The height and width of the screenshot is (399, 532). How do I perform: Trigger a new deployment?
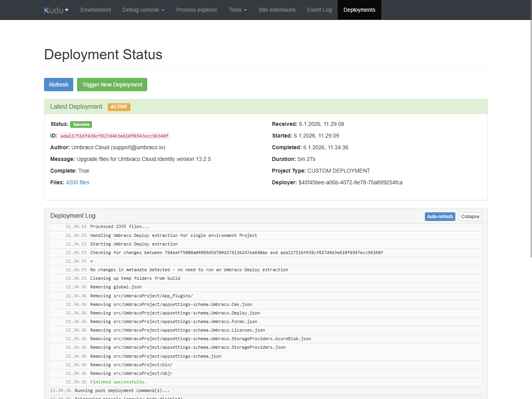[112, 84]
